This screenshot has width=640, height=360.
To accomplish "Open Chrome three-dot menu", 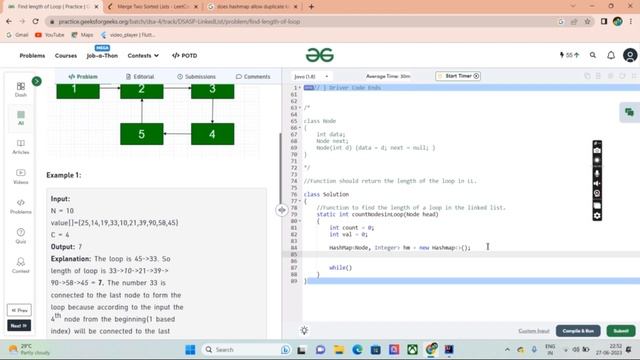I will (x=631, y=21).
